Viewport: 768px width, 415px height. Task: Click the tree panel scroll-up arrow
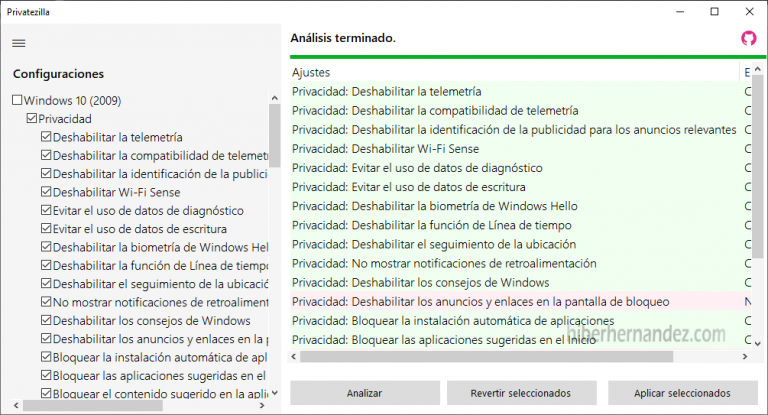(x=275, y=98)
